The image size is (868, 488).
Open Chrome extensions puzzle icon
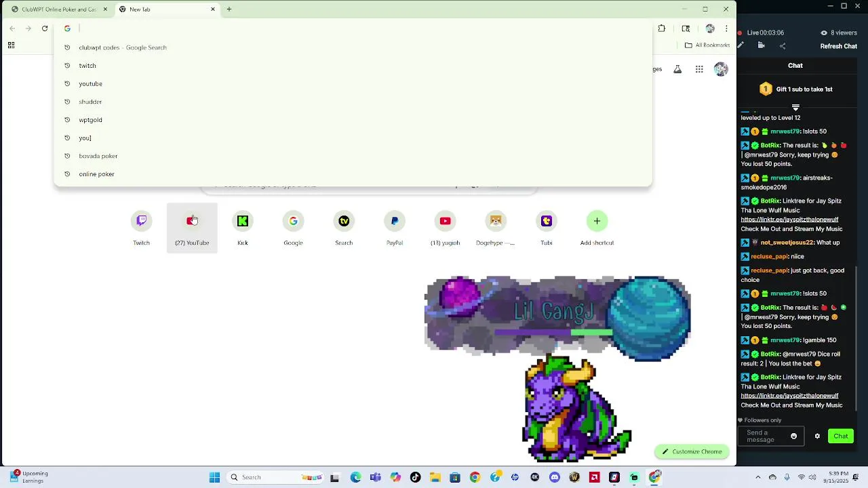[x=662, y=28]
